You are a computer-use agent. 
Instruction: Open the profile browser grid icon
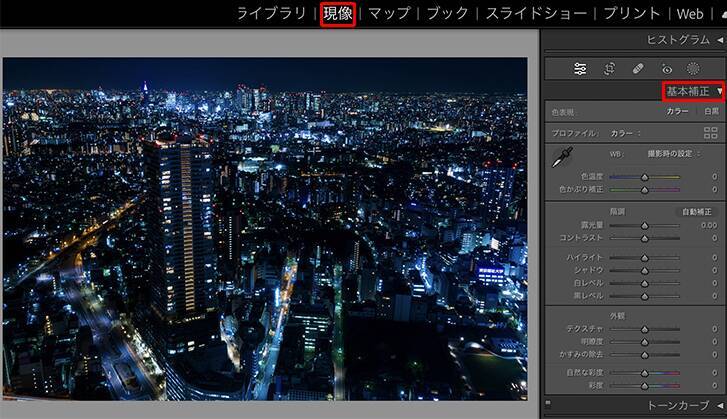[x=710, y=132]
